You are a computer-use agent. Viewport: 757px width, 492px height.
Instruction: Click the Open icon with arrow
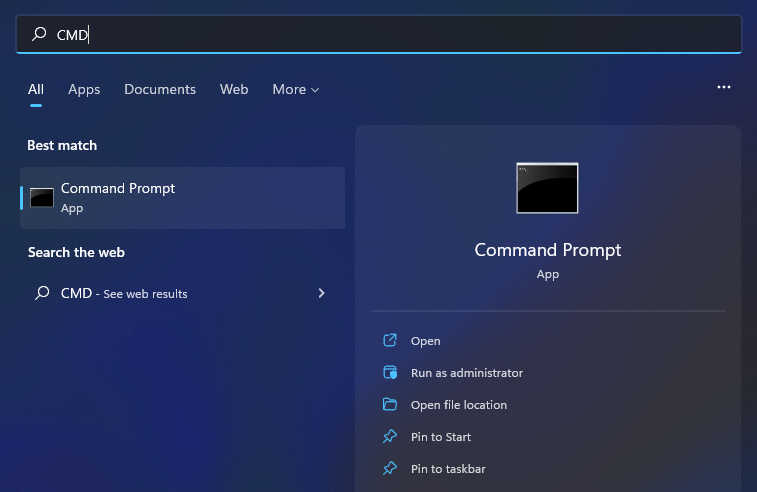click(x=390, y=340)
